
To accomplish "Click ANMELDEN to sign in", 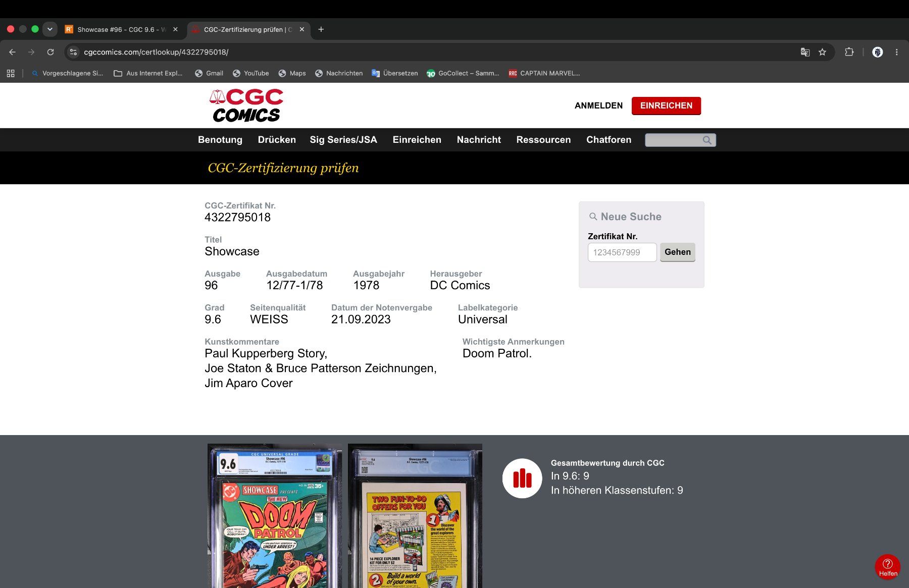I will click(x=598, y=105).
